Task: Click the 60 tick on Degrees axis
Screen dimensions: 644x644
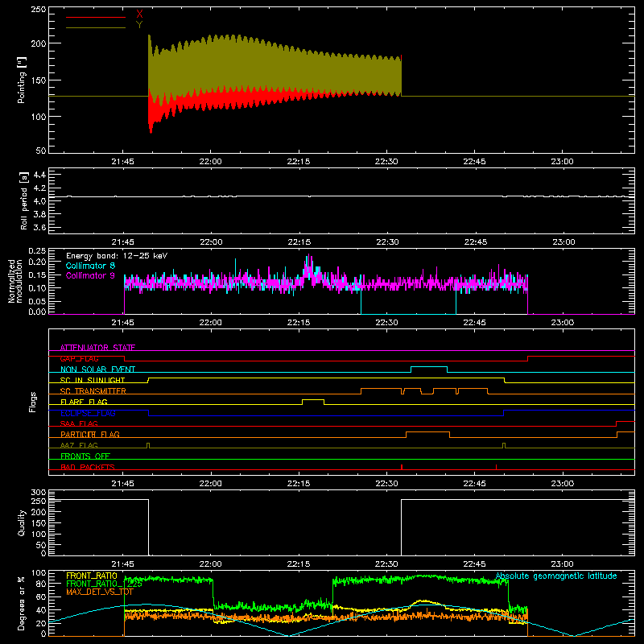Action: pyautogui.click(x=42, y=597)
